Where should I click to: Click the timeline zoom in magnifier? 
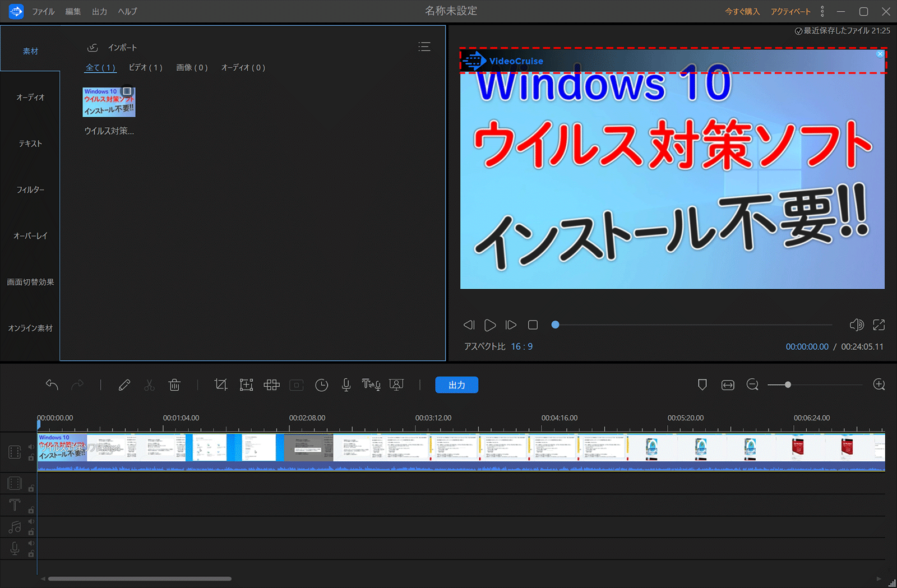[x=879, y=385]
